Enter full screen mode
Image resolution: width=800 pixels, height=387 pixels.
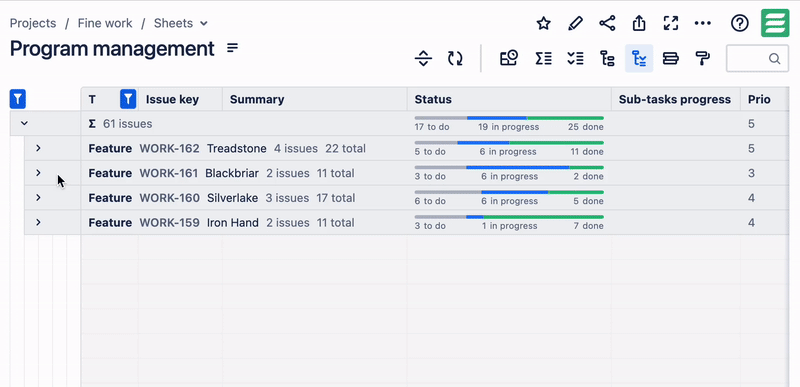click(670, 23)
